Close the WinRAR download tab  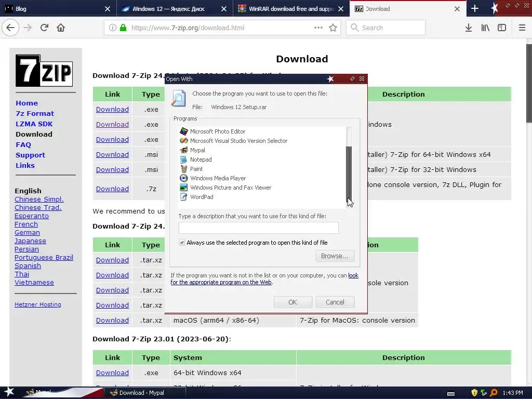point(341,9)
